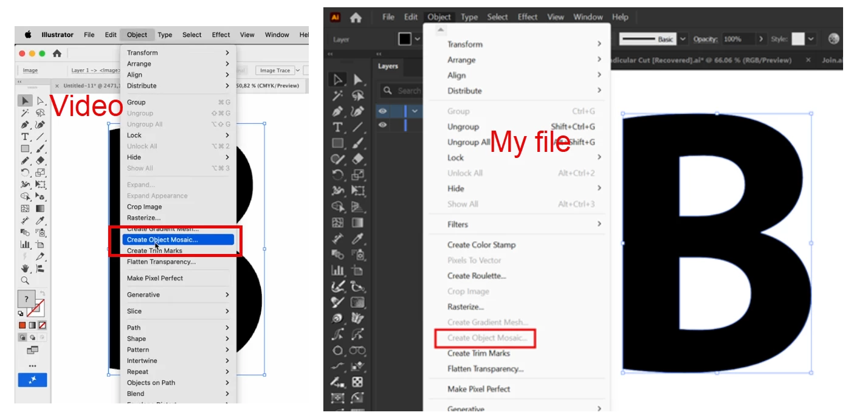Open Edit Toolbar dots in the Video window
The image size is (868, 418).
[32, 366]
